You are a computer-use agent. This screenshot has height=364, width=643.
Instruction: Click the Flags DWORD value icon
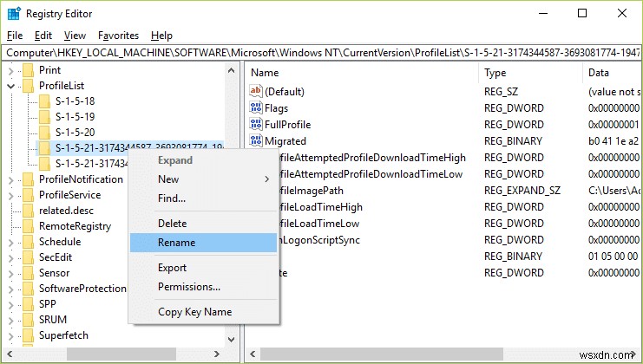(255, 107)
